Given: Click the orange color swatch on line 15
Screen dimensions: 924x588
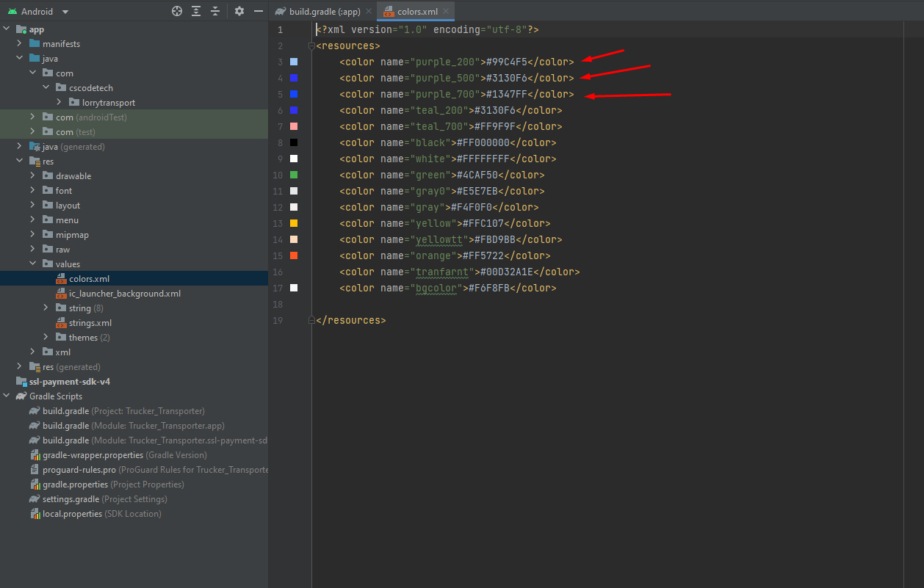Looking at the screenshot, I should click(x=294, y=255).
